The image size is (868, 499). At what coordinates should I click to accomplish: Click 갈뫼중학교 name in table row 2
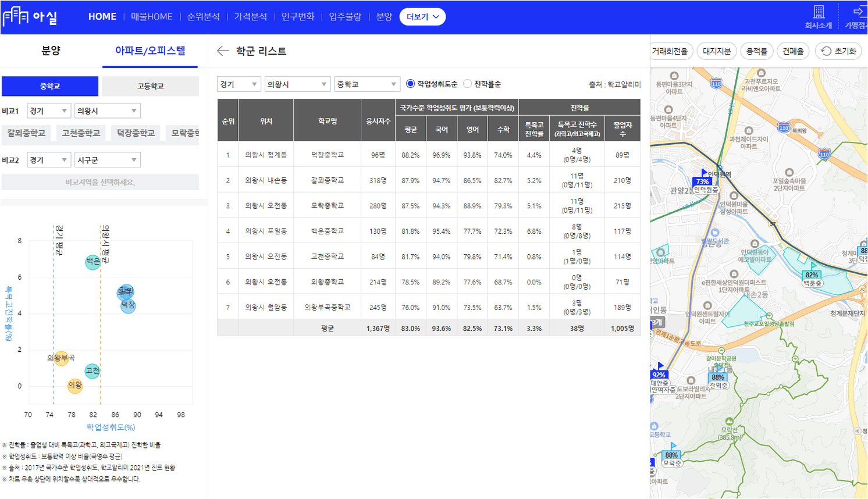coord(328,180)
